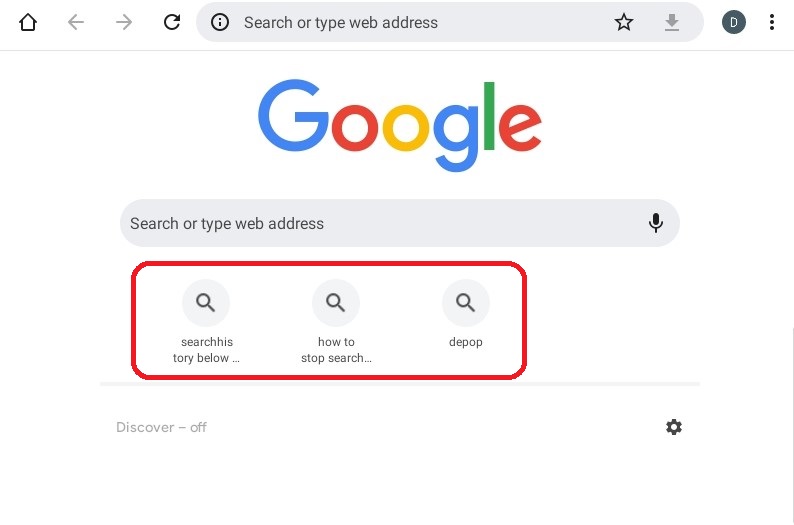Click the forward navigation arrow

pos(124,22)
